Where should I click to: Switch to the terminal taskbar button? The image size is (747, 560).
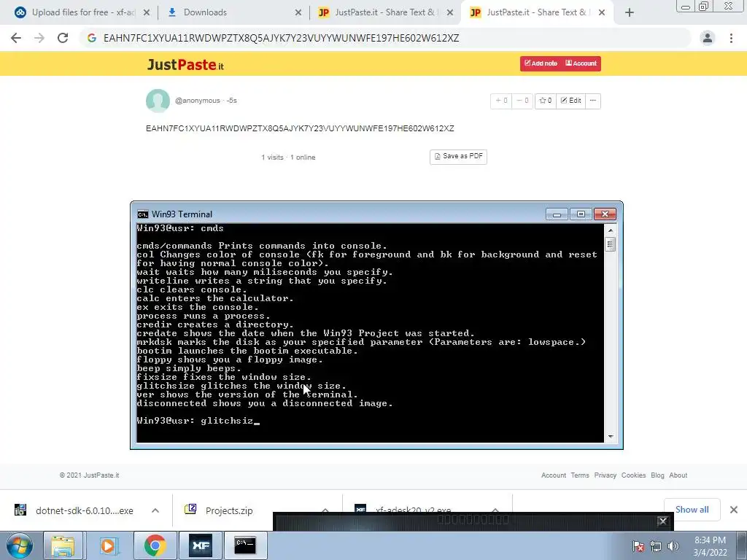click(x=245, y=545)
